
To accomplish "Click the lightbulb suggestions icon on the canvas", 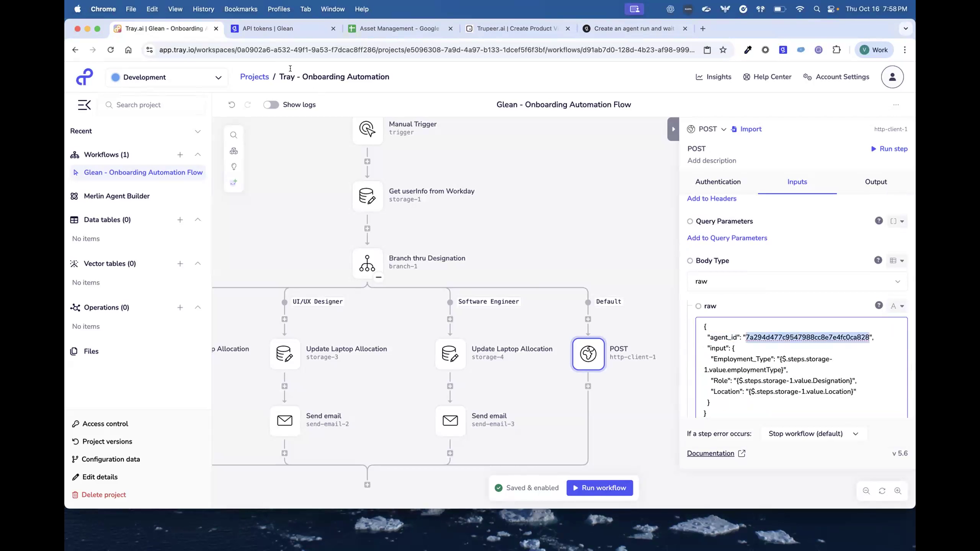I will pyautogui.click(x=234, y=166).
